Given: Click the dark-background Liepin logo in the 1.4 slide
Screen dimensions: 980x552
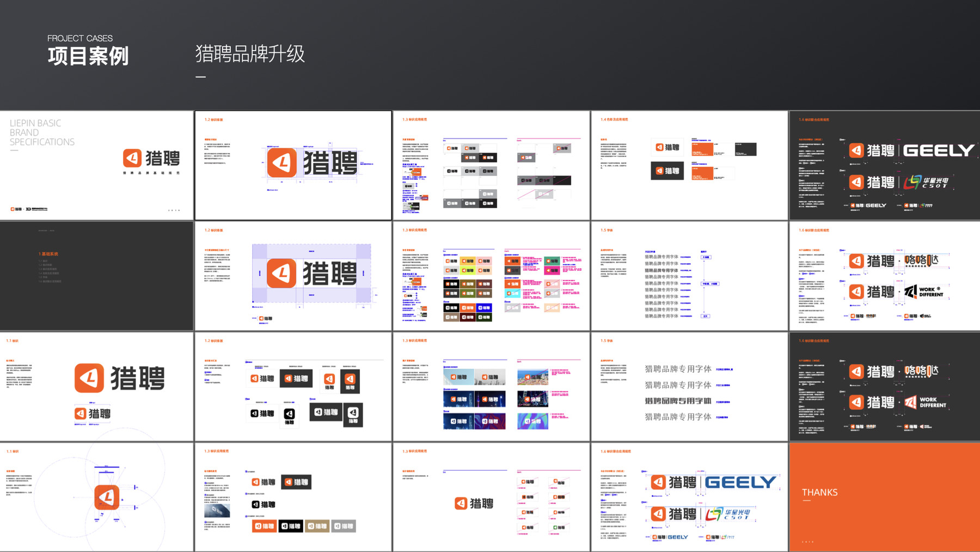Looking at the screenshot, I should pos(667,171).
